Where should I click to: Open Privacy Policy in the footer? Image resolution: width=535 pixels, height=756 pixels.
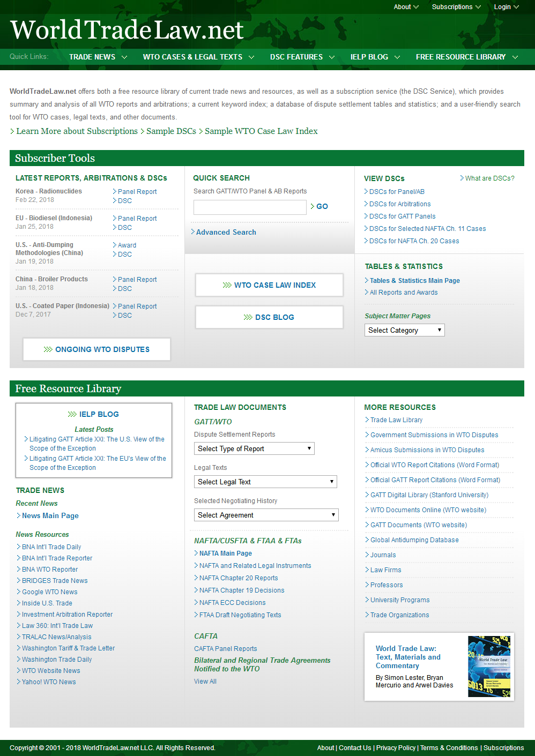[x=396, y=748]
